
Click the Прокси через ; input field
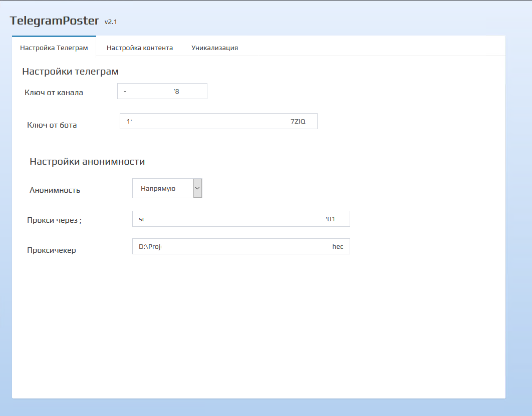[241, 219]
